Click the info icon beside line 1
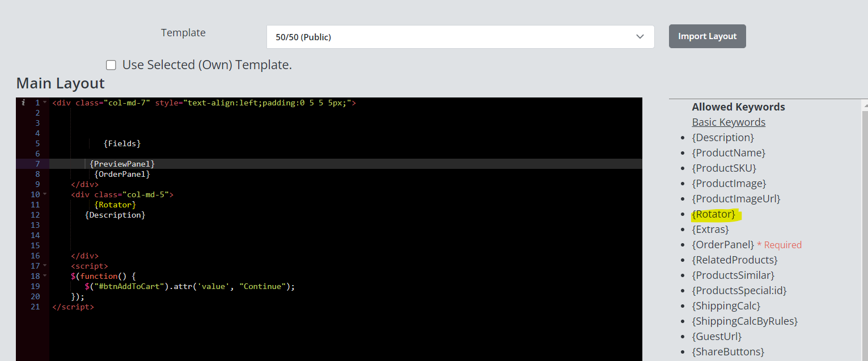Image resolution: width=868 pixels, height=361 pixels. coord(23,103)
